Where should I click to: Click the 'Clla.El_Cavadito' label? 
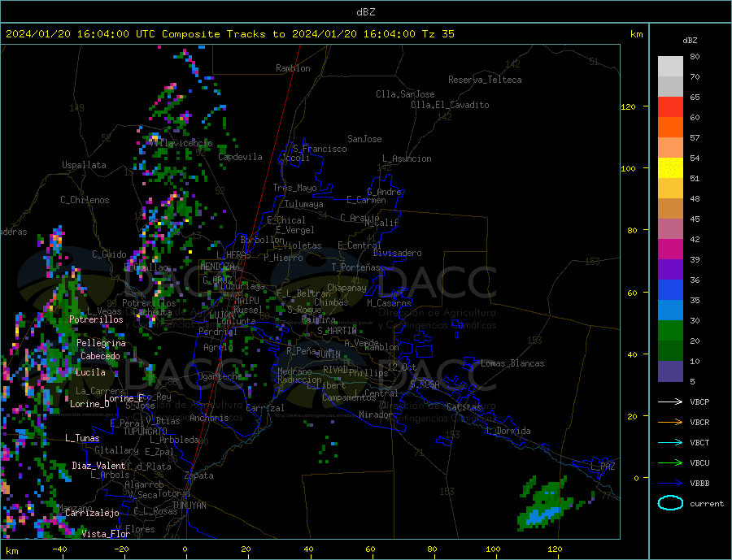(450, 105)
